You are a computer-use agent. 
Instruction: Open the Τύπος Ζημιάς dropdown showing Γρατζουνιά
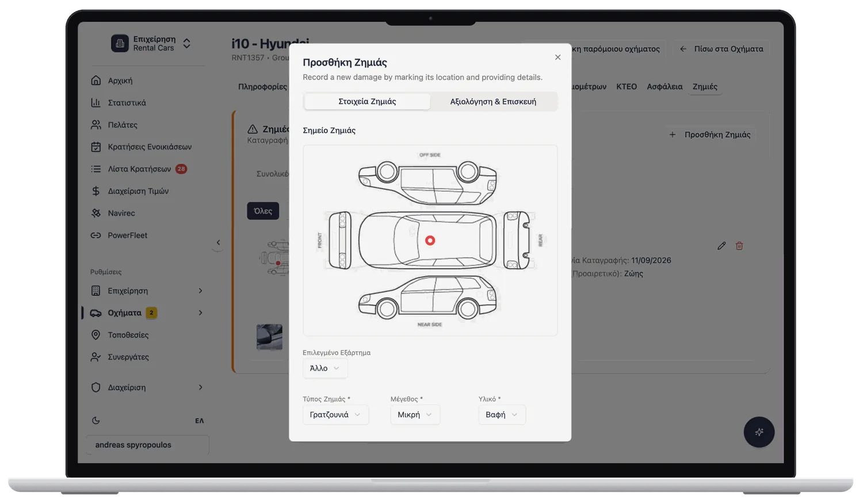[x=335, y=414]
